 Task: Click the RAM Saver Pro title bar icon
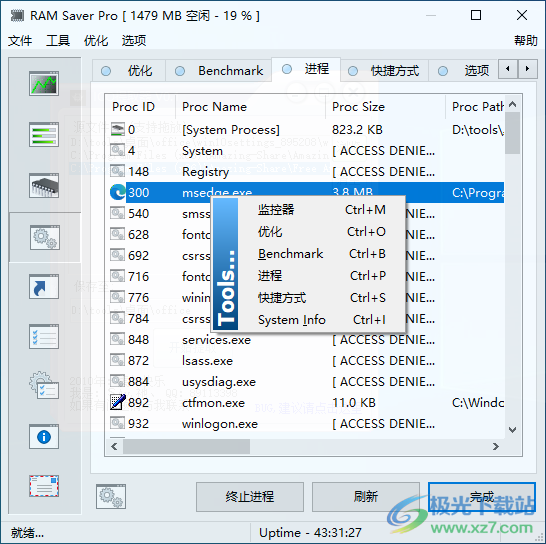click(17, 16)
